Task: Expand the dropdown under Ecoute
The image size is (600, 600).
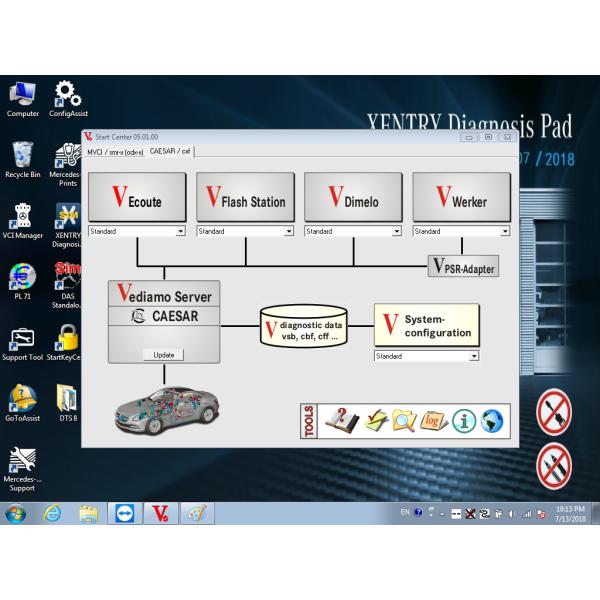Action: tap(180, 231)
